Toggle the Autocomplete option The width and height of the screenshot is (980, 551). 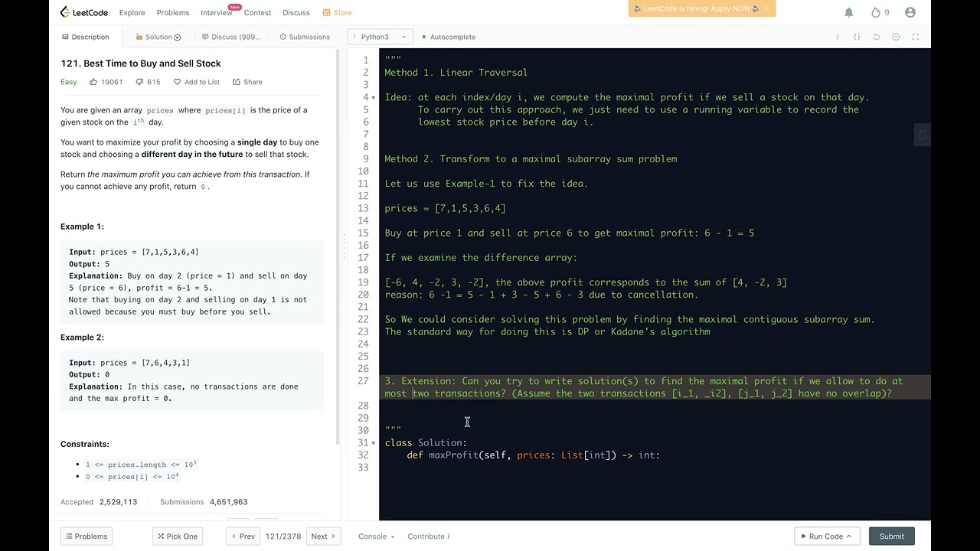448,37
